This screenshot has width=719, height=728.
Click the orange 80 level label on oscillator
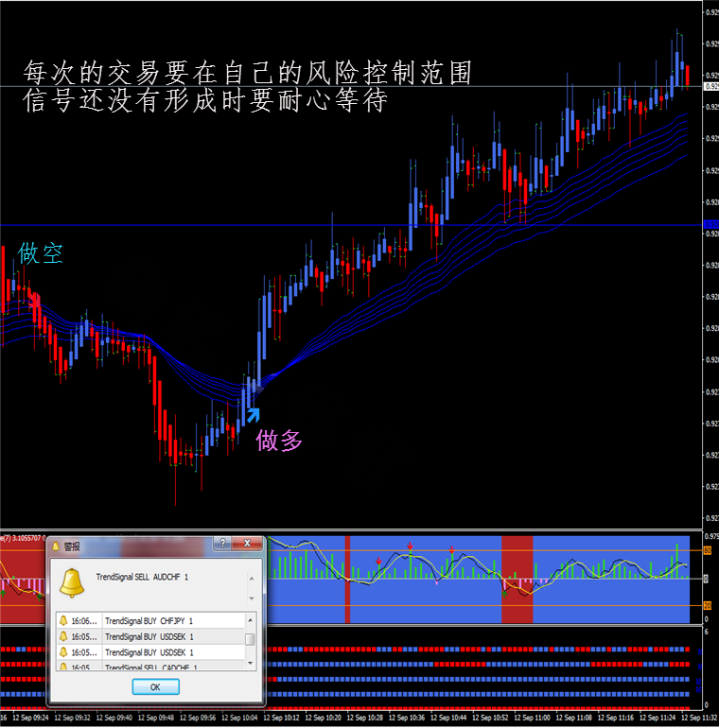pyautogui.click(x=708, y=550)
